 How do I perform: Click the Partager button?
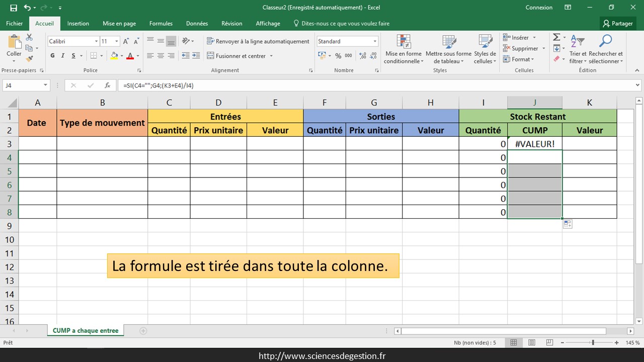(618, 24)
